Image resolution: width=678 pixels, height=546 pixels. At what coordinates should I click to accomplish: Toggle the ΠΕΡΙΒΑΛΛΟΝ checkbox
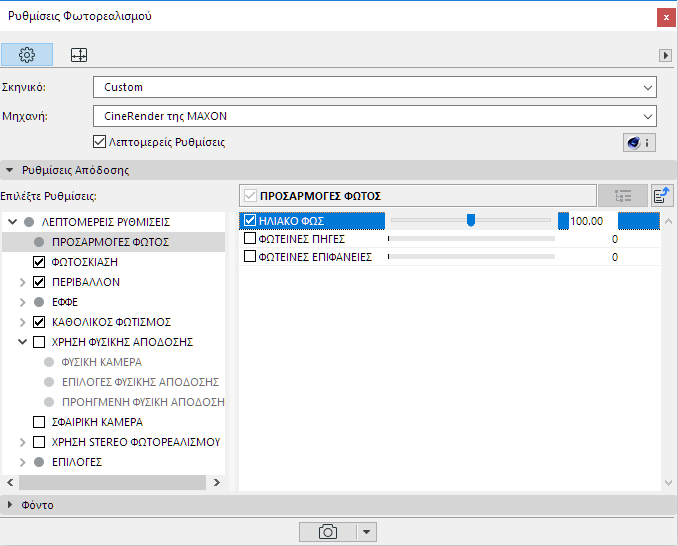[x=39, y=282]
